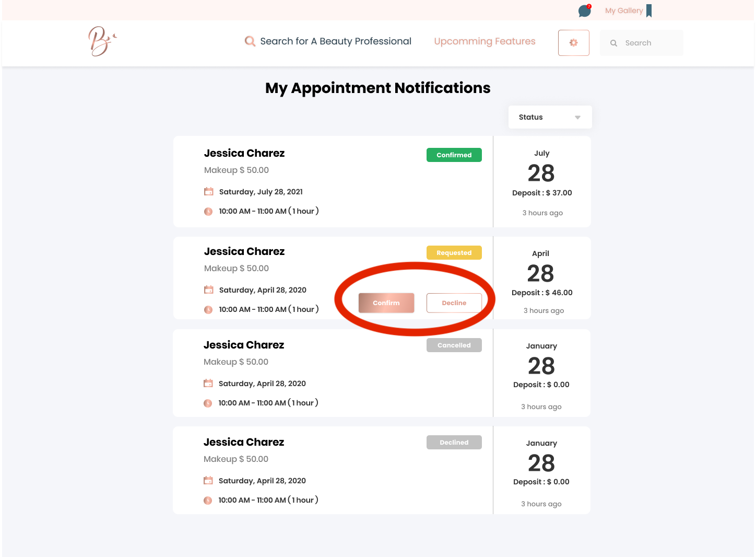Decline the requested appointment
756x557 pixels.
point(454,303)
